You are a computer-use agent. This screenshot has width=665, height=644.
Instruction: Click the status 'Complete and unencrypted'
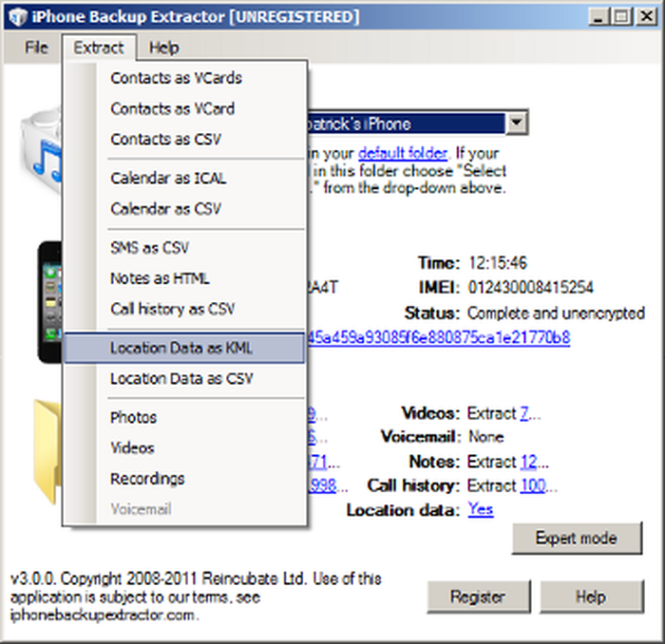556,313
